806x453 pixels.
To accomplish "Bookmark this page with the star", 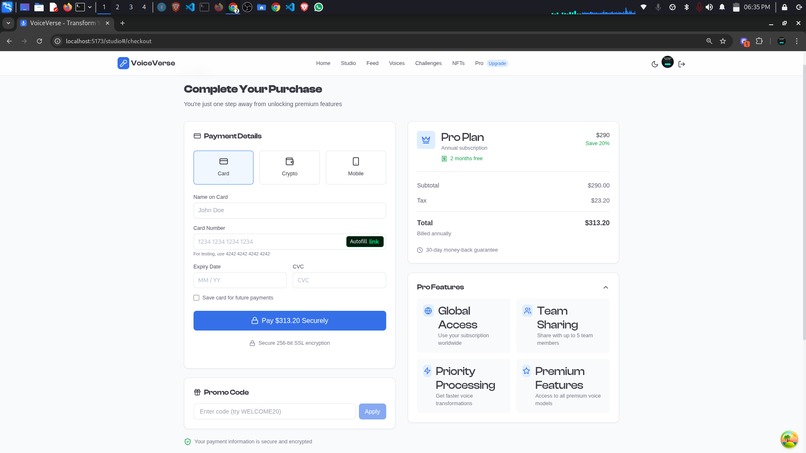I will 723,41.
